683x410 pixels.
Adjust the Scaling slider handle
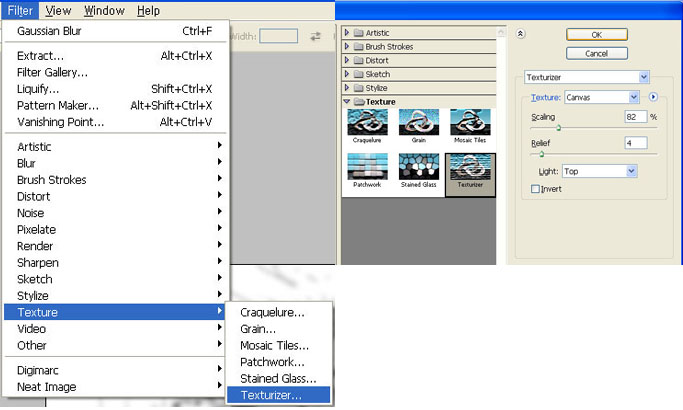pyautogui.click(x=558, y=128)
